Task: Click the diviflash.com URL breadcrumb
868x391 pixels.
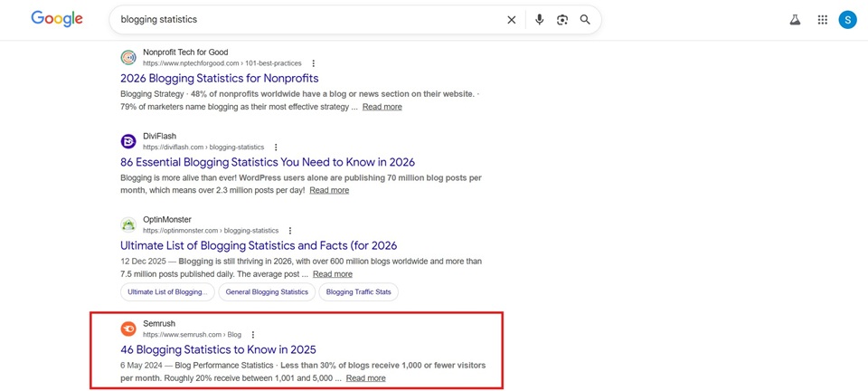Action: 203,148
